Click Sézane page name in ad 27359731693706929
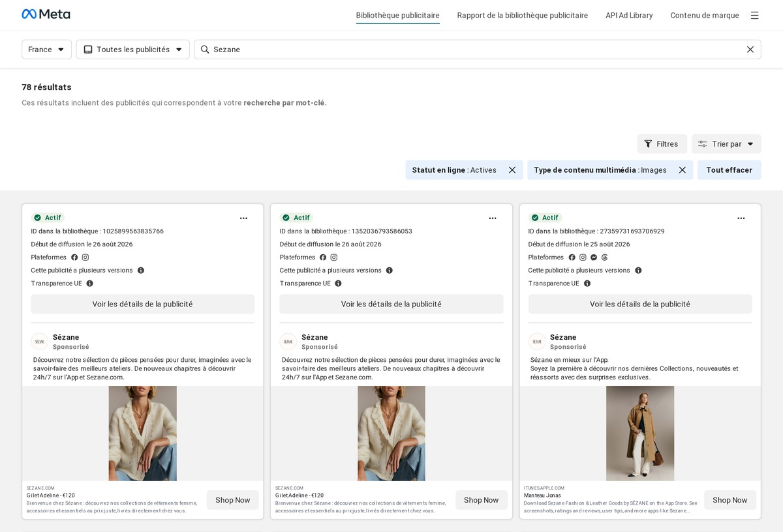 point(563,337)
